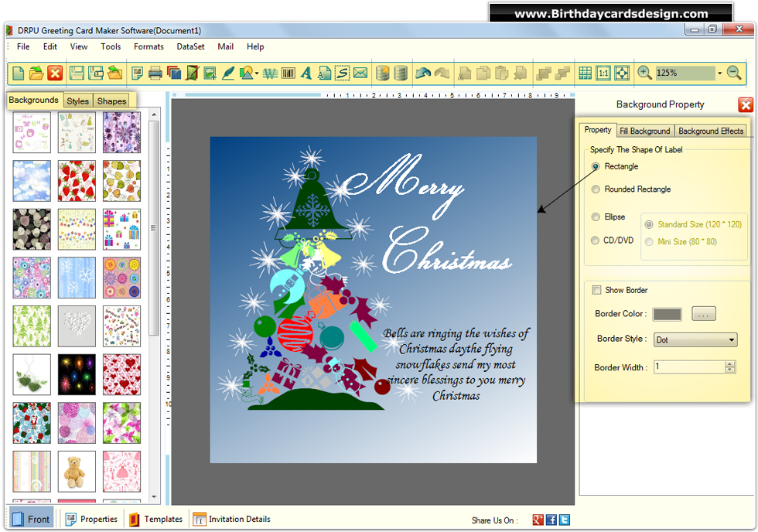
Task: Click the first floppy disk save icon
Action: coord(77,73)
